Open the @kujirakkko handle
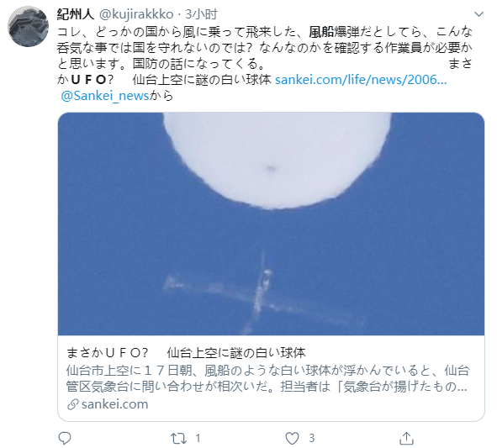Screen dimensions: 497x448 tap(136, 14)
